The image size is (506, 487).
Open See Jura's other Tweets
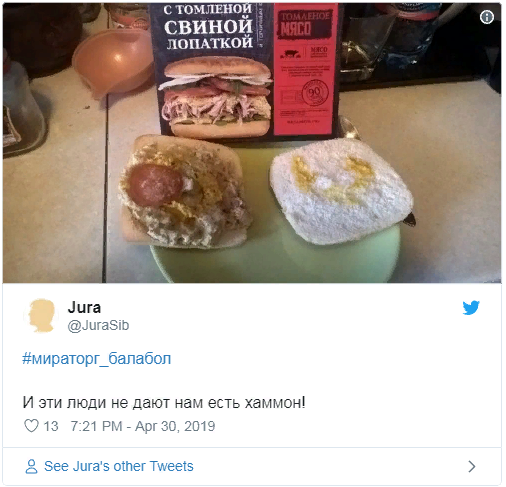click(119, 466)
